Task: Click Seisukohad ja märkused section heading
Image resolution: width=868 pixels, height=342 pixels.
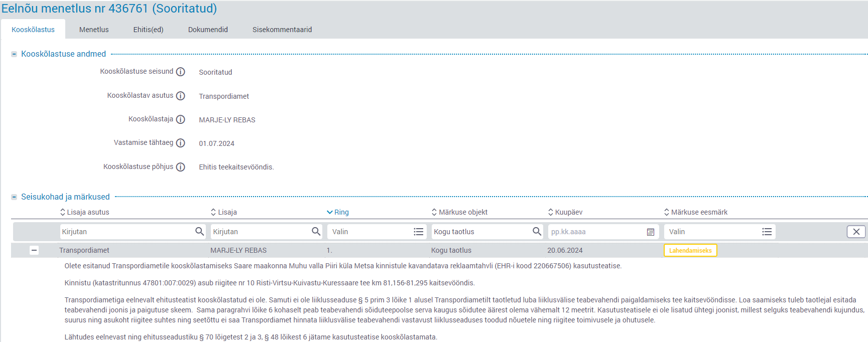Action: 65,197
